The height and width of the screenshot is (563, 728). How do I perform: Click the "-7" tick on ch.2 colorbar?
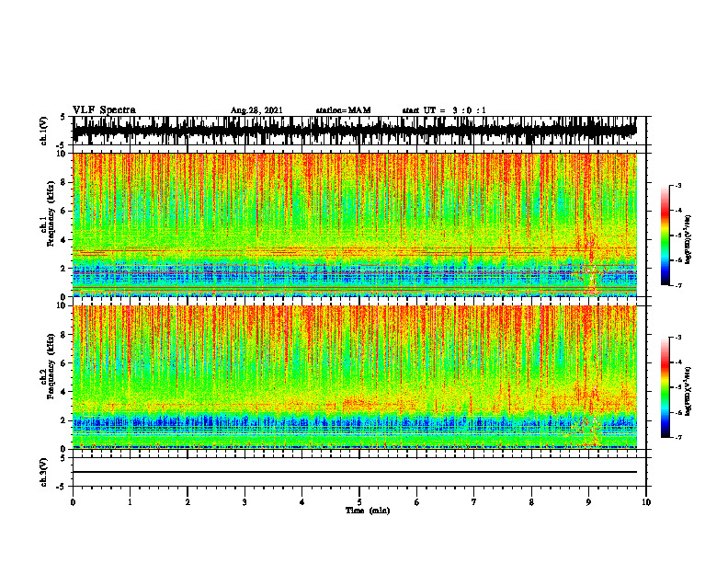tap(678, 437)
